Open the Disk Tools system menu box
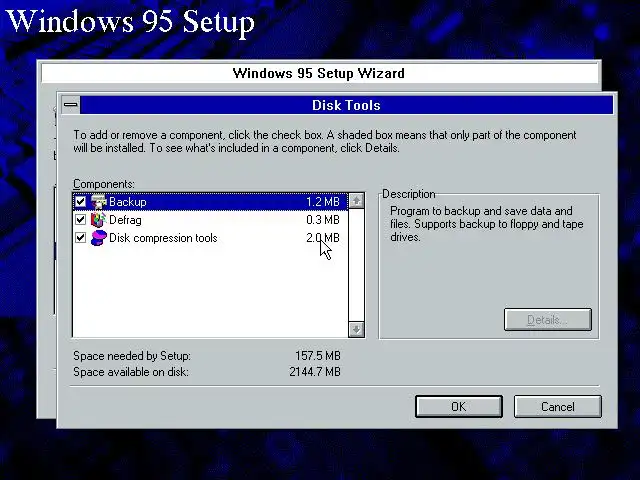This screenshot has height=480, width=640. coord(71,104)
